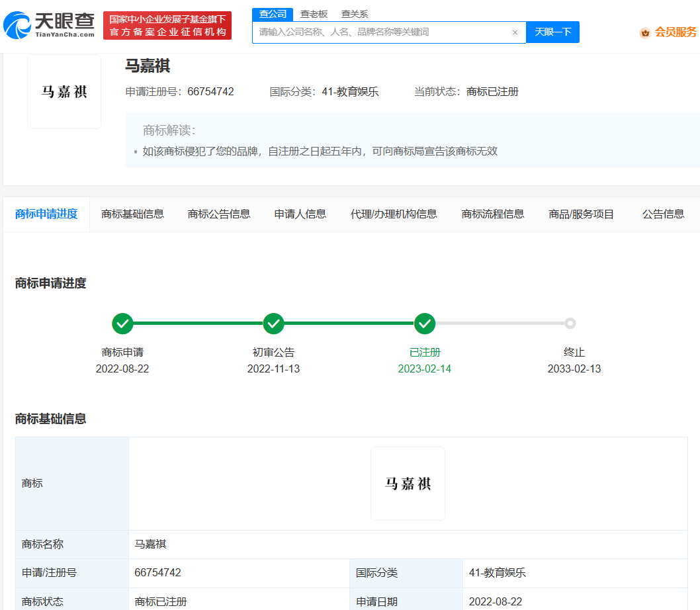Click the 商标申请进度 section heading

coord(50,283)
